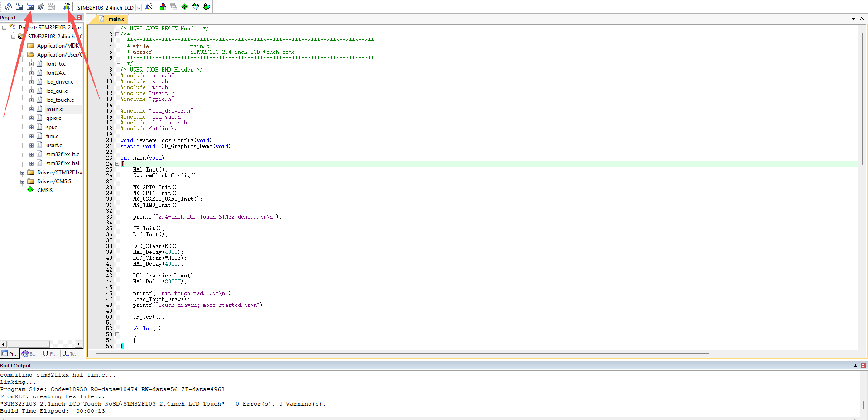Click the Build Output vertical scrollbar
This screenshot has height=420, width=868.
tap(863, 405)
